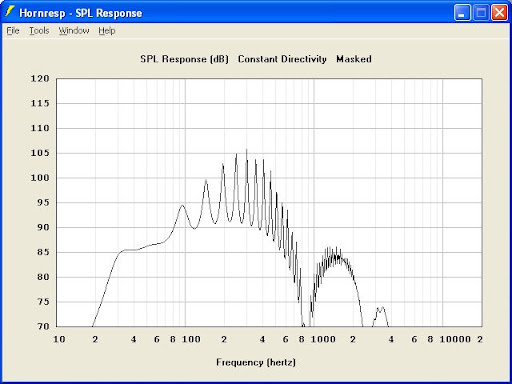Maximize the Hornresp window
The width and height of the screenshot is (512, 384).
pyautogui.click(x=481, y=13)
